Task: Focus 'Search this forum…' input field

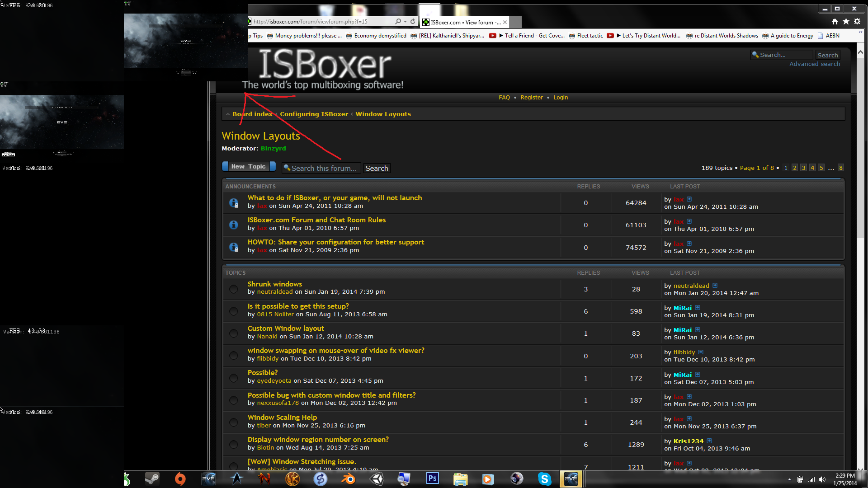Action: click(x=321, y=168)
